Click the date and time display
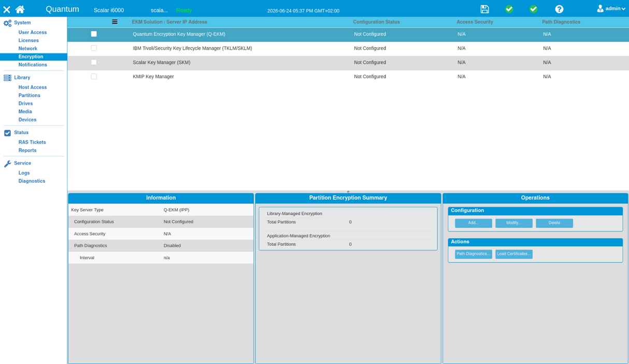 pos(303,11)
